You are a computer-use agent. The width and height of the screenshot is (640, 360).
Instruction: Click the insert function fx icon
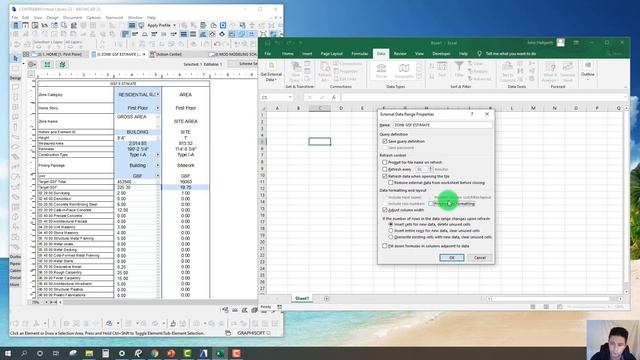[334, 98]
